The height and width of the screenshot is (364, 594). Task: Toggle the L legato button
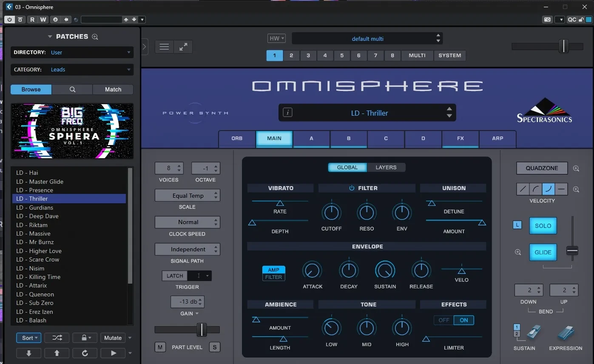click(517, 225)
